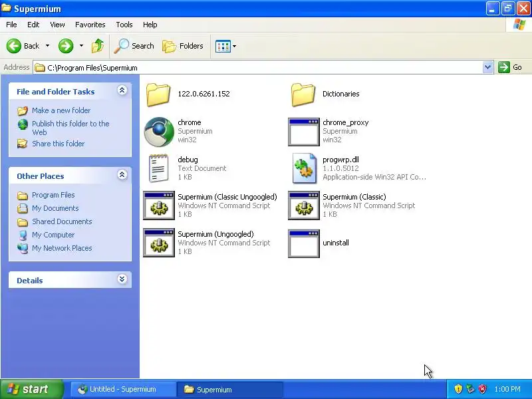Select Supermium (Classic Ungoogled) script icon
The height and width of the screenshot is (399, 532).
click(159, 205)
